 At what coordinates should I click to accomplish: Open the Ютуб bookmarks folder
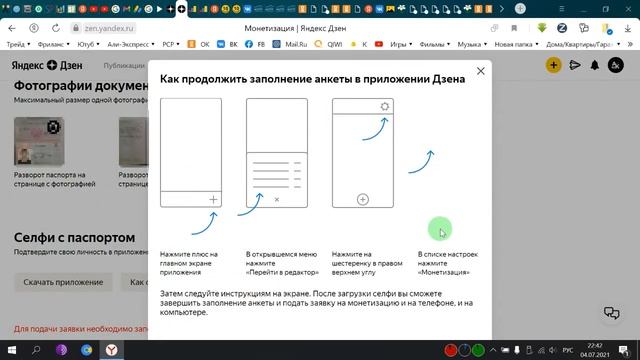pyautogui.click(x=88, y=44)
